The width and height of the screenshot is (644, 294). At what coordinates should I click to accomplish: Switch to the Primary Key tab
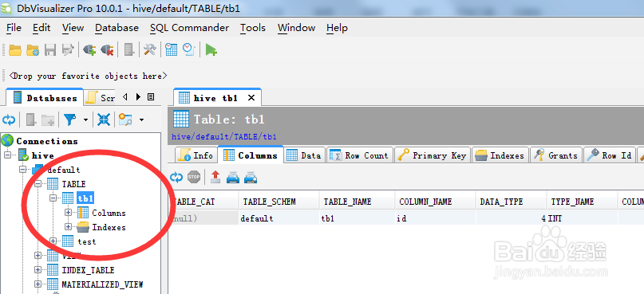pos(433,155)
